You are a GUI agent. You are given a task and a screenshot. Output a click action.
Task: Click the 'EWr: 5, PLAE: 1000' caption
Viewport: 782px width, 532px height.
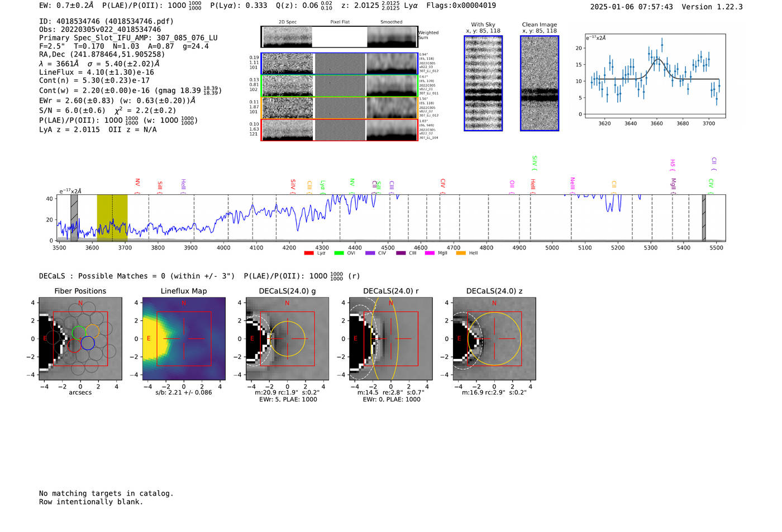287,400
